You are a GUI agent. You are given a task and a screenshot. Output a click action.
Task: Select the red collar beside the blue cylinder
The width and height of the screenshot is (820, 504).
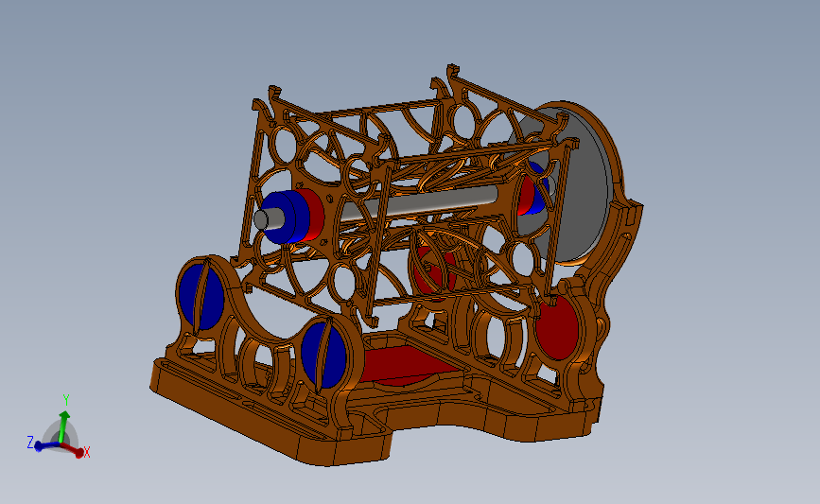click(x=314, y=215)
